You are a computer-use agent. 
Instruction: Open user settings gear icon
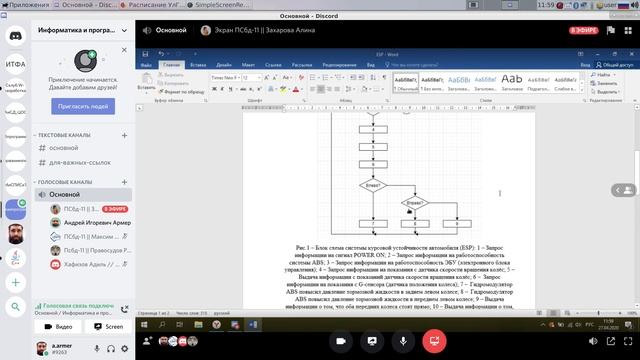click(x=124, y=349)
